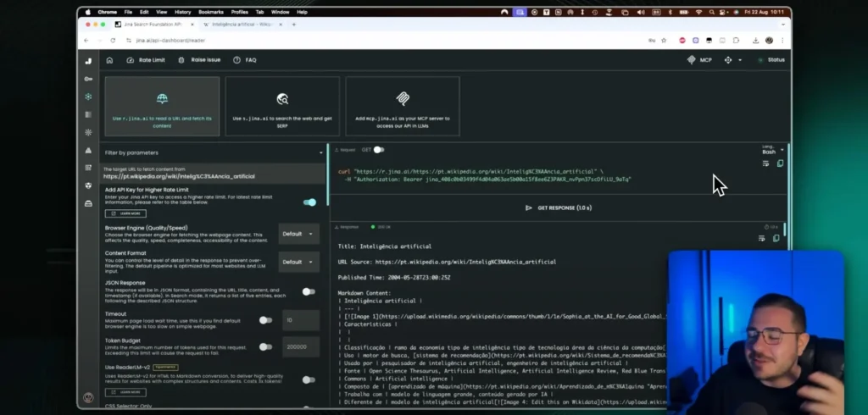This screenshot has height=415, width=868.
Task: Bookmark this page with star icon
Action: click(664, 41)
